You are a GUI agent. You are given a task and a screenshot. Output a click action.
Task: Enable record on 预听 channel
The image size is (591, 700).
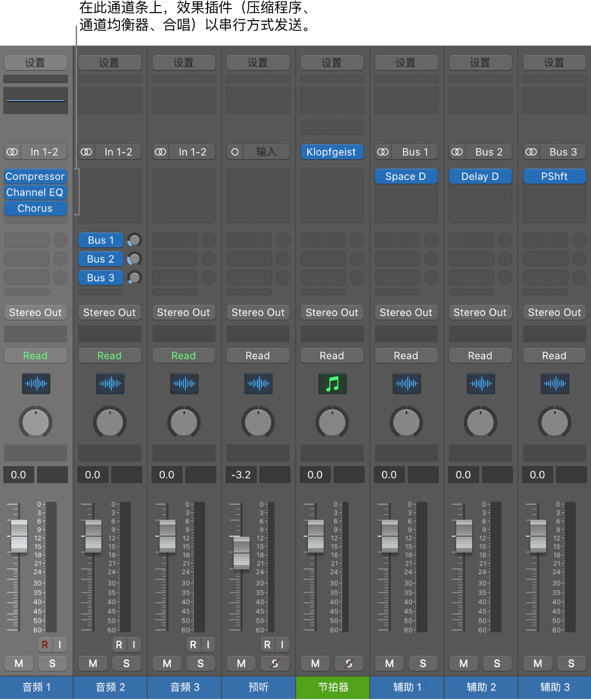pos(267,644)
